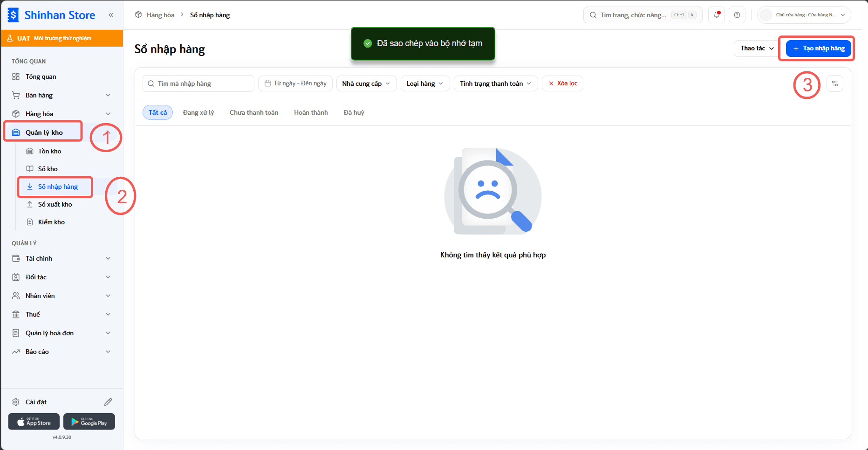Focus the Tìm mã nhập hàng search field
The height and width of the screenshot is (450, 868).
198,83
